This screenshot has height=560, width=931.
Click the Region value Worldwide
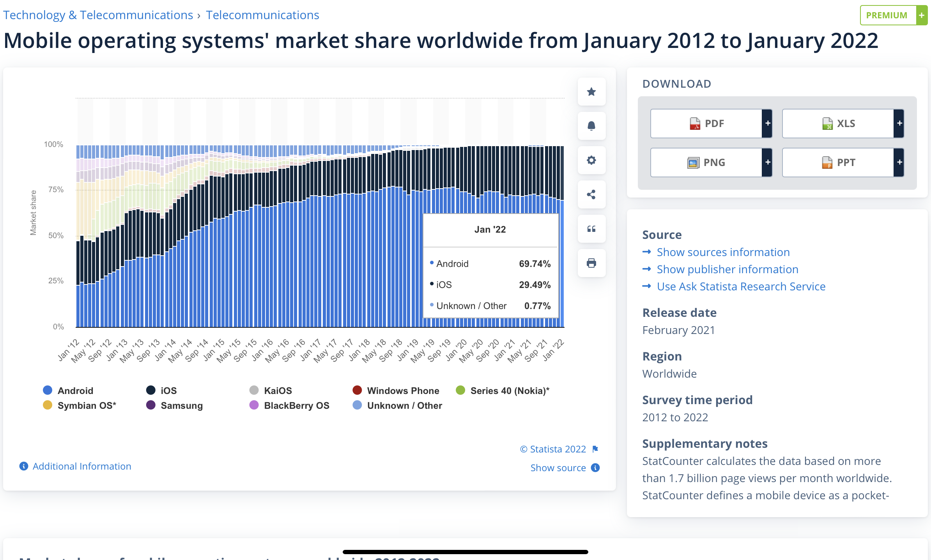pos(669,374)
